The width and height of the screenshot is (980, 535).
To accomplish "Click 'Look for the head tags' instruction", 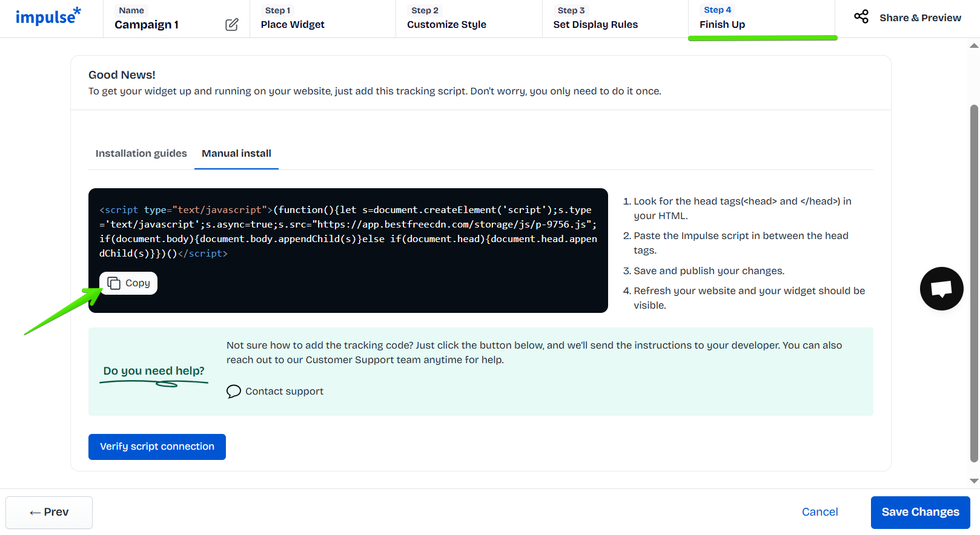I will (743, 209).
